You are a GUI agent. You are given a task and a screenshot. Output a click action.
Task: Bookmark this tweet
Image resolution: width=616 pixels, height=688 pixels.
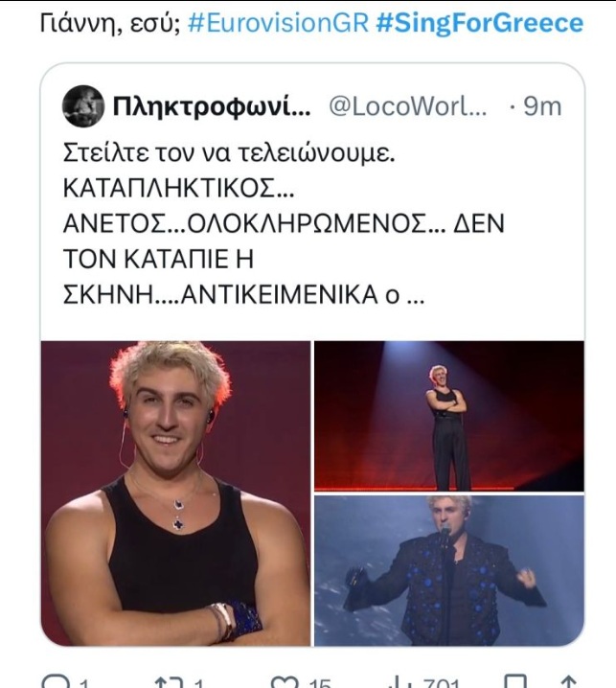click(x=516, y=683)
